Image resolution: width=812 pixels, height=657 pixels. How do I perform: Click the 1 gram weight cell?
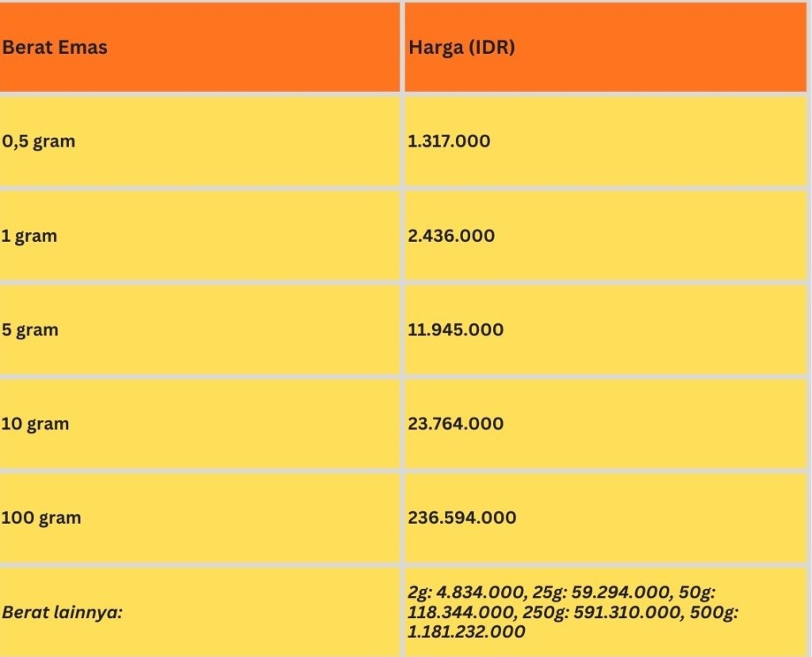pos(29,236)
